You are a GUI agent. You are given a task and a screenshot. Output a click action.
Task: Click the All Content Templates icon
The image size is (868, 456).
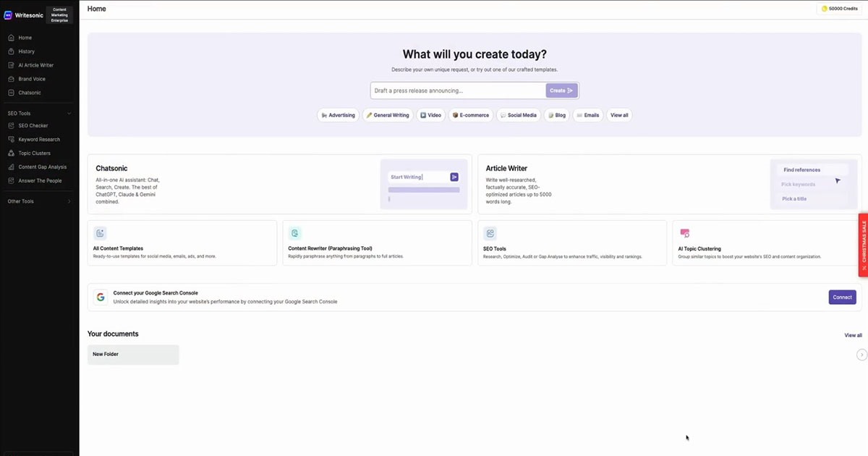click(100, 233)
